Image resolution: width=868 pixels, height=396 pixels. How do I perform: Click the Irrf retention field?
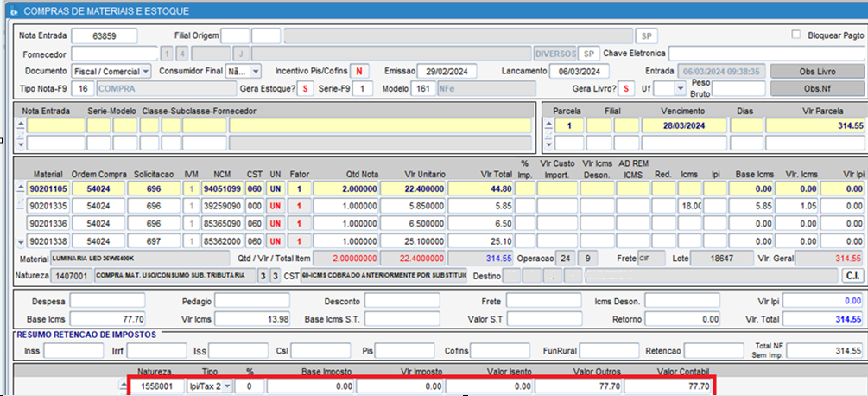pos(155,351)
